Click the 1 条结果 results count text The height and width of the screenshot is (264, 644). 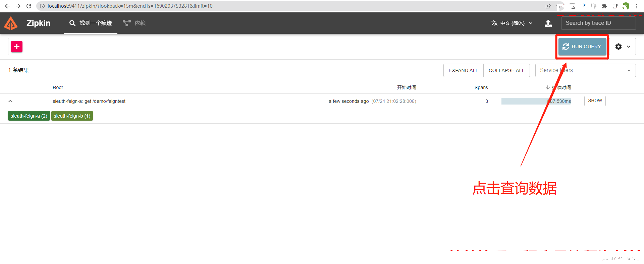(18, 70)
